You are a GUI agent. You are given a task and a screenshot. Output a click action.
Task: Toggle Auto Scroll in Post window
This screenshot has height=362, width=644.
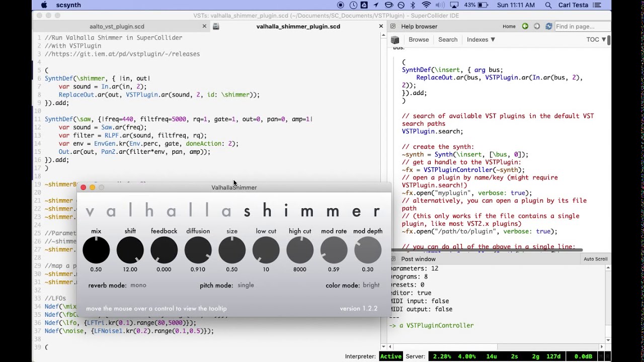pos(595,259)
